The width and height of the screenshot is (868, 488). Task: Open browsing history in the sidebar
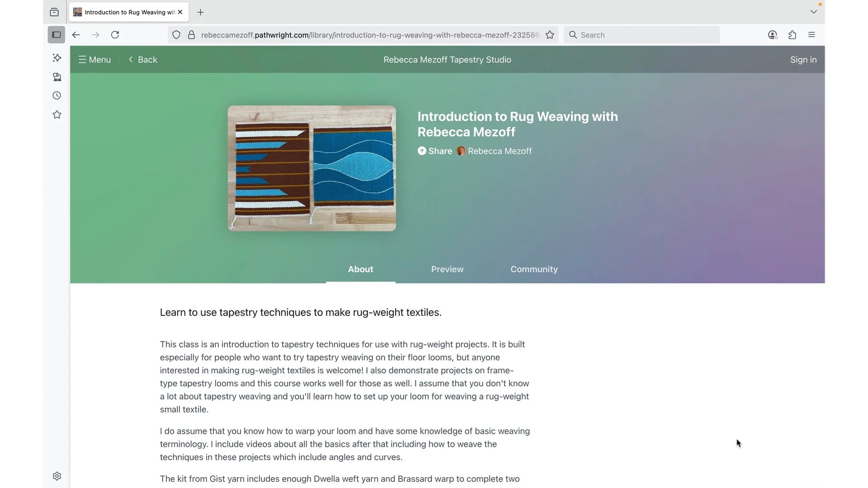(57, 96)
